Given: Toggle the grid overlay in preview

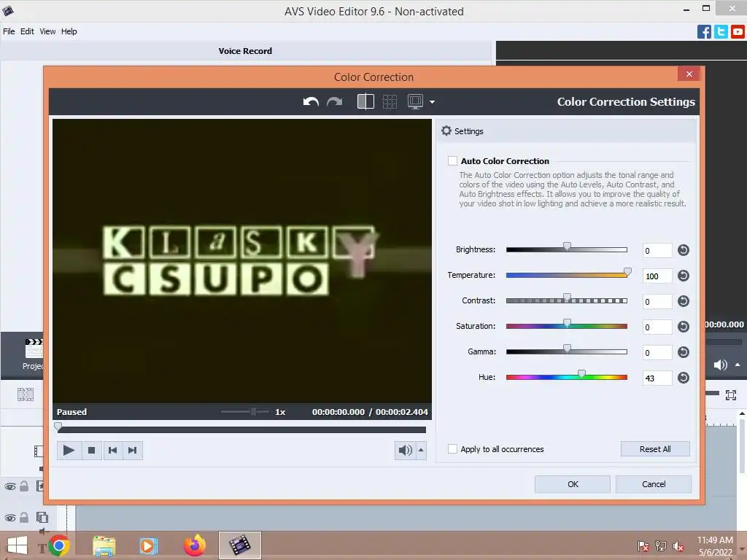Looking at the screenshot, I should pyautogui.click(x=390, y=101).
